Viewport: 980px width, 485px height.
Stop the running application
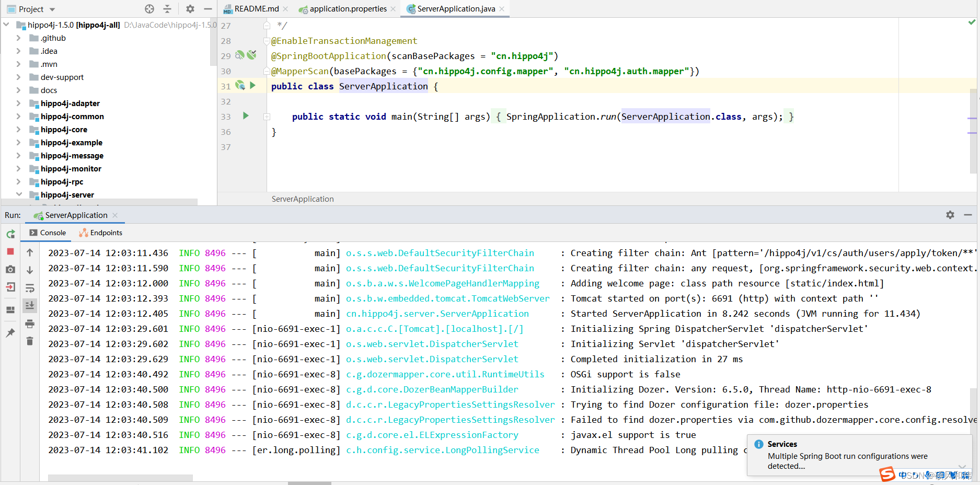pos(10,251)
